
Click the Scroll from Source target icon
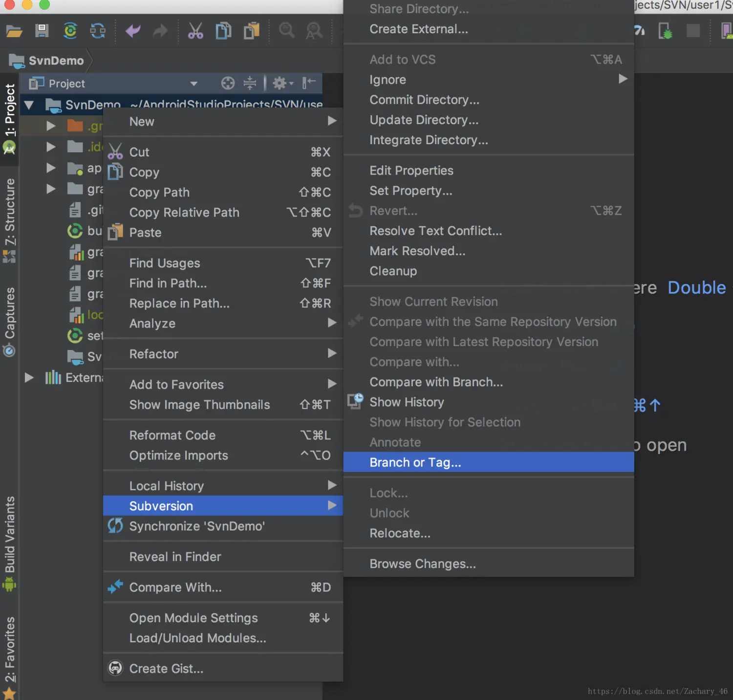(x=228, y=83)
